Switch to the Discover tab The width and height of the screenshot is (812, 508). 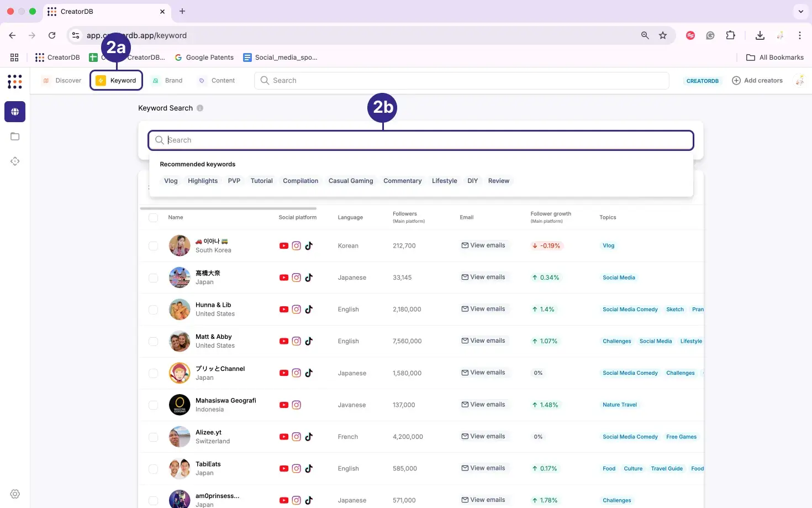61,81
